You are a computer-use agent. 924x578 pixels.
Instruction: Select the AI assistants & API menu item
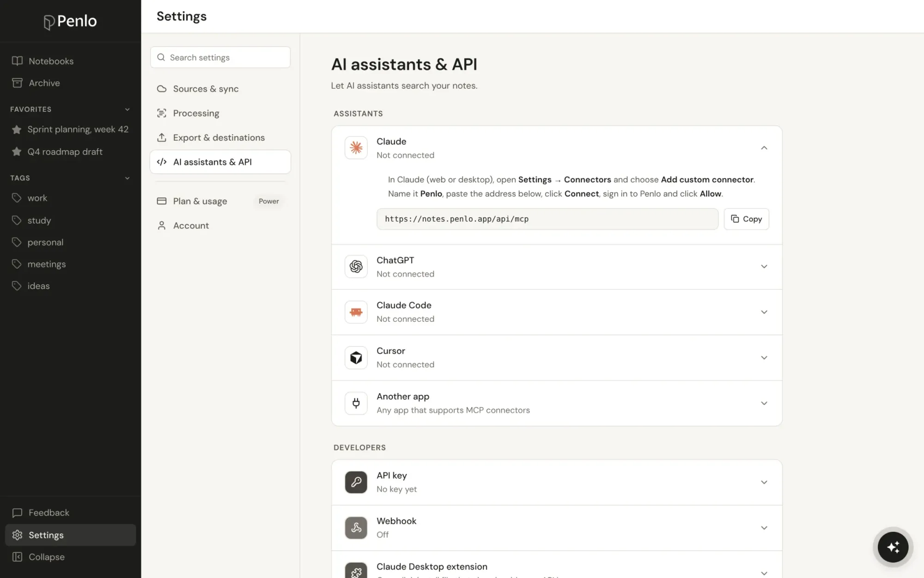220,162
